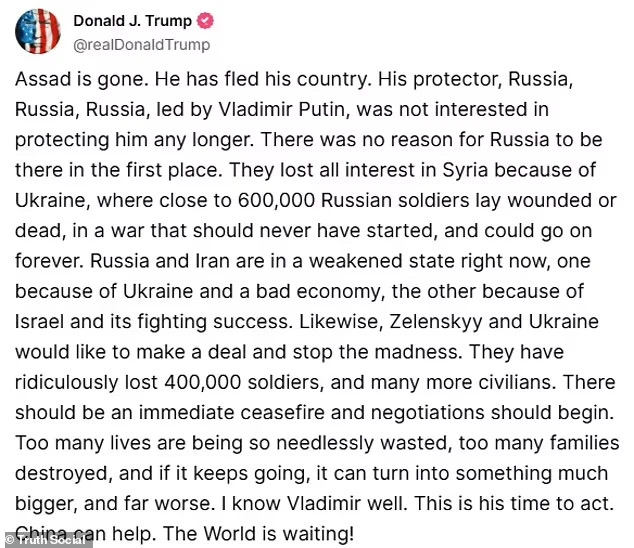634x548 pixels.
Task: Open the Donald J. Trump display name
Action: tap(132, 21)
